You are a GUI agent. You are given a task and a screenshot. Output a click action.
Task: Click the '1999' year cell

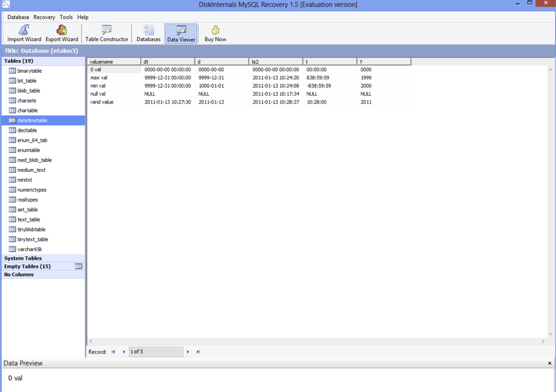coord(384,78)
